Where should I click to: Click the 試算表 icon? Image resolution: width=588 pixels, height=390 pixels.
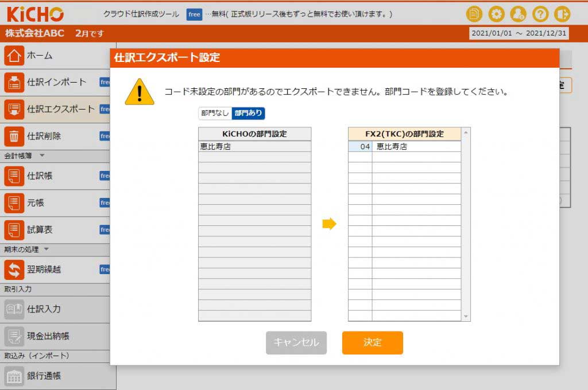[14, 230]
